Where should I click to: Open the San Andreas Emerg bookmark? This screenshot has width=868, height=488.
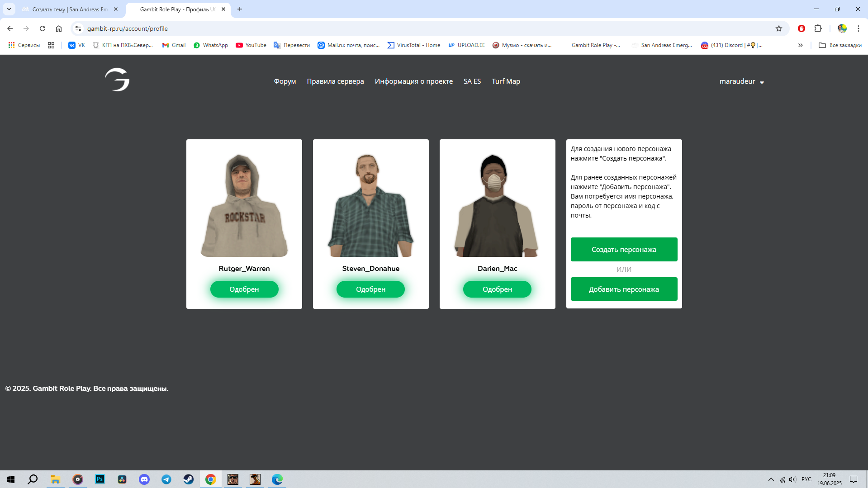662,45
